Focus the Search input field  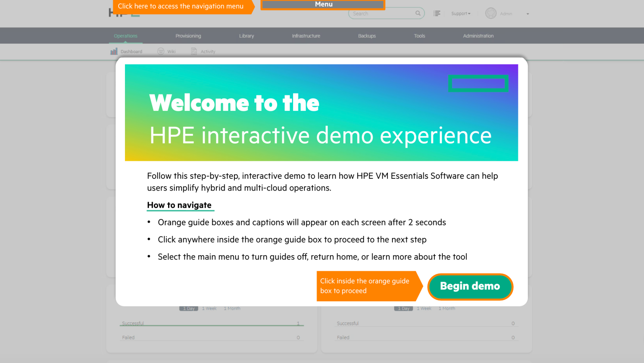tap(382, 13)
